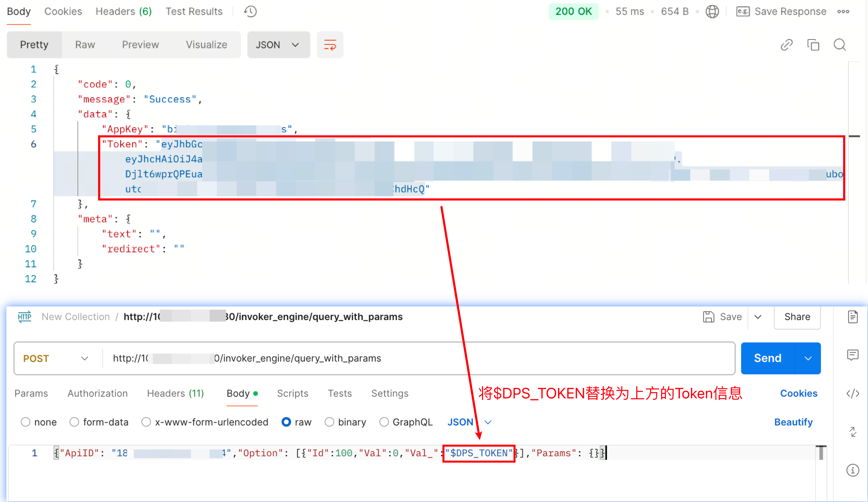868x502 pixels.
Task: Expand the Save options chevron
Action: 758,317
